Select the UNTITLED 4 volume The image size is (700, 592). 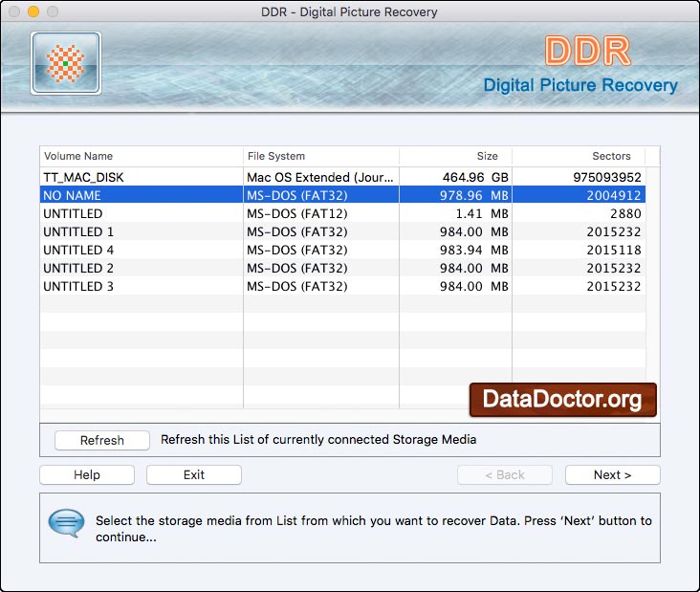coord(342,250)
